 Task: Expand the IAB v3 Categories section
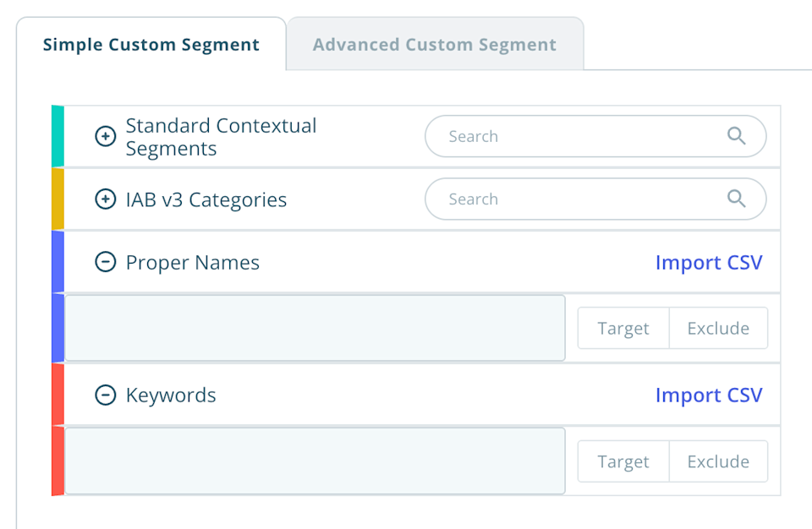[105, 199]
